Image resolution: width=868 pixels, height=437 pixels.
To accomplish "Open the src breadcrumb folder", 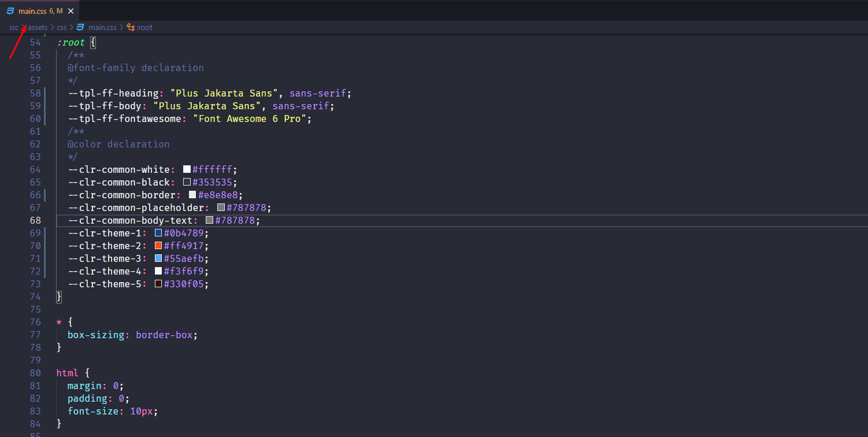I will 14,27.
